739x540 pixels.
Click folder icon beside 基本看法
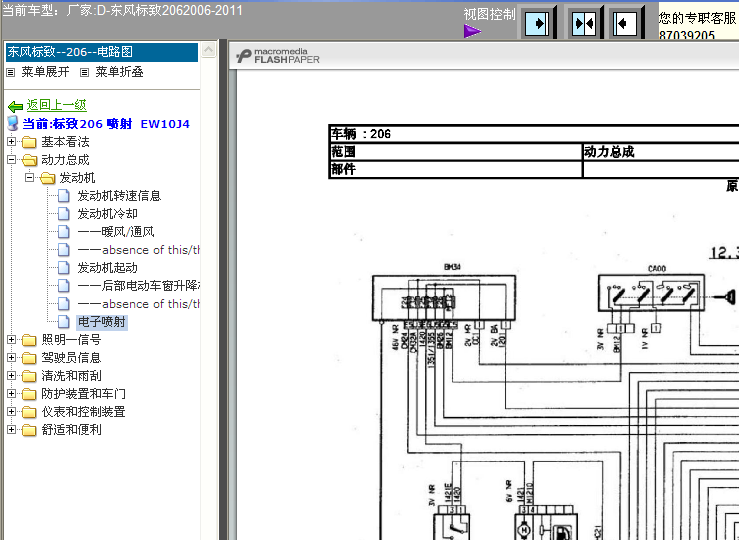(x=29, y=142)
